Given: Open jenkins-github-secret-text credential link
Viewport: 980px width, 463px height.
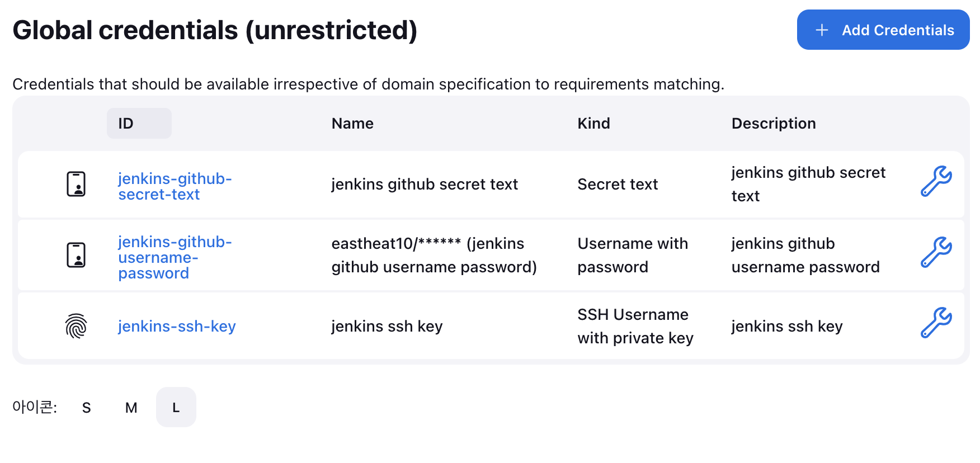Looking at the screenshot, I should [175, 186].
